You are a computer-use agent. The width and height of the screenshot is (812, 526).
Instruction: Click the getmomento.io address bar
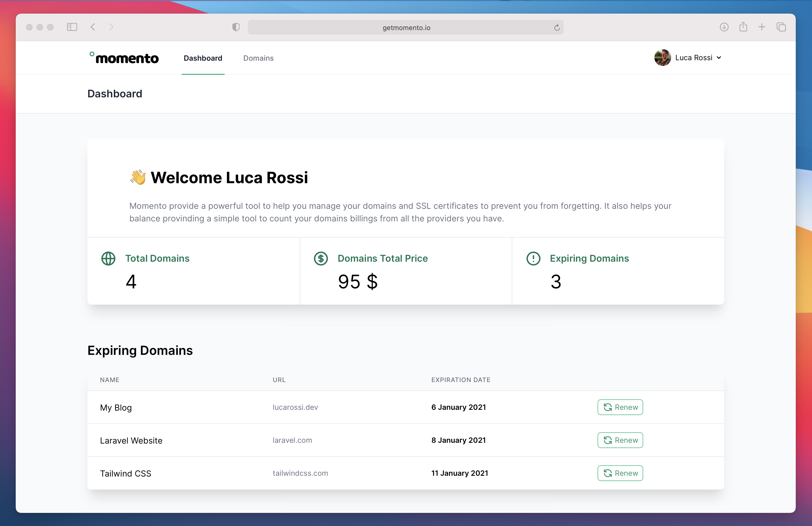tap(406, 28)
